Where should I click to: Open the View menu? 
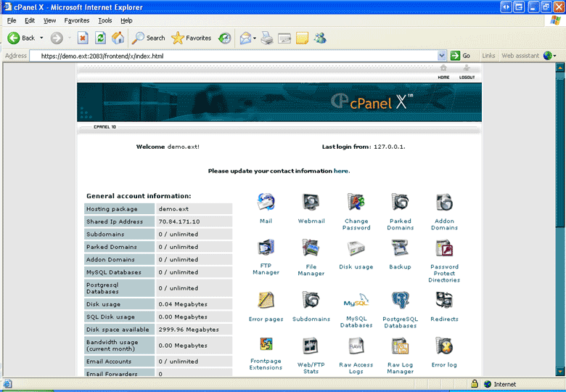point(49,20)
